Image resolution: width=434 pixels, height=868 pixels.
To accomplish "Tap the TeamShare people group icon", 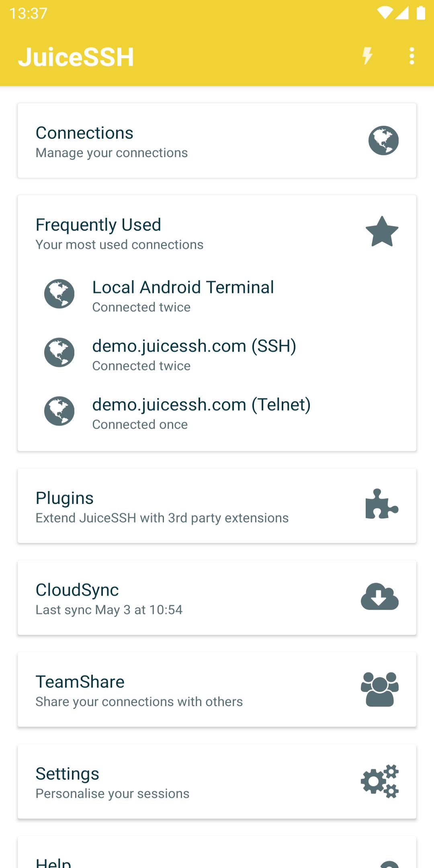I will pyautogui.click(x=380, y=689).
